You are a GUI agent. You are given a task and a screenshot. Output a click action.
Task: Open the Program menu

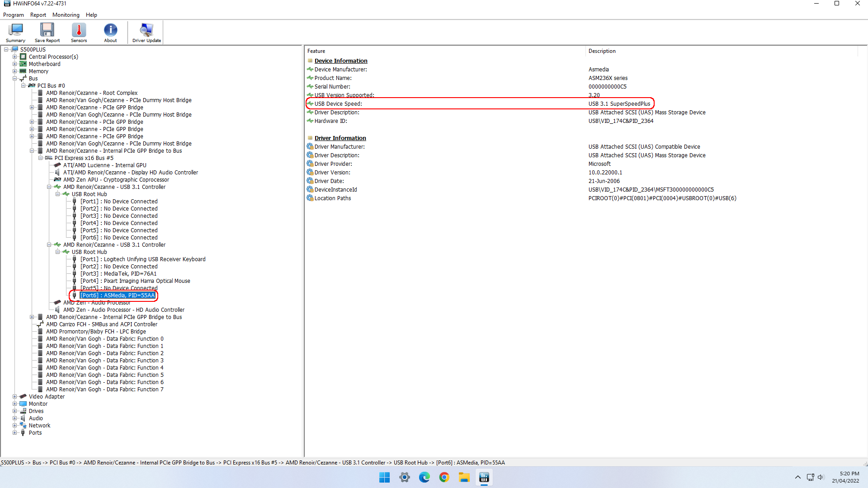point(14,15)
